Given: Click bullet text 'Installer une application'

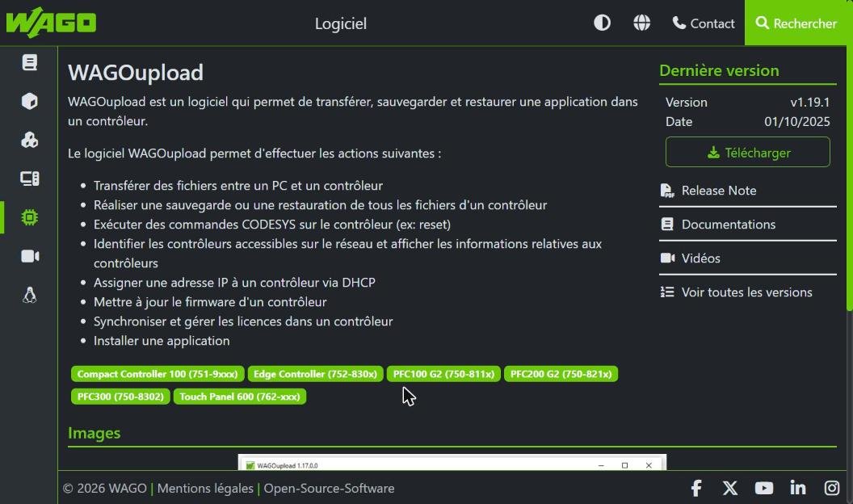Looking at the screenshot, I should point(162,341).
